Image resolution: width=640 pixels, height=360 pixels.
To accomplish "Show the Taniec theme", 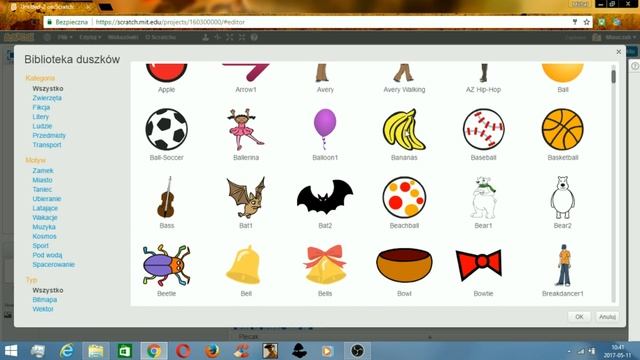I will coord(42,189).
